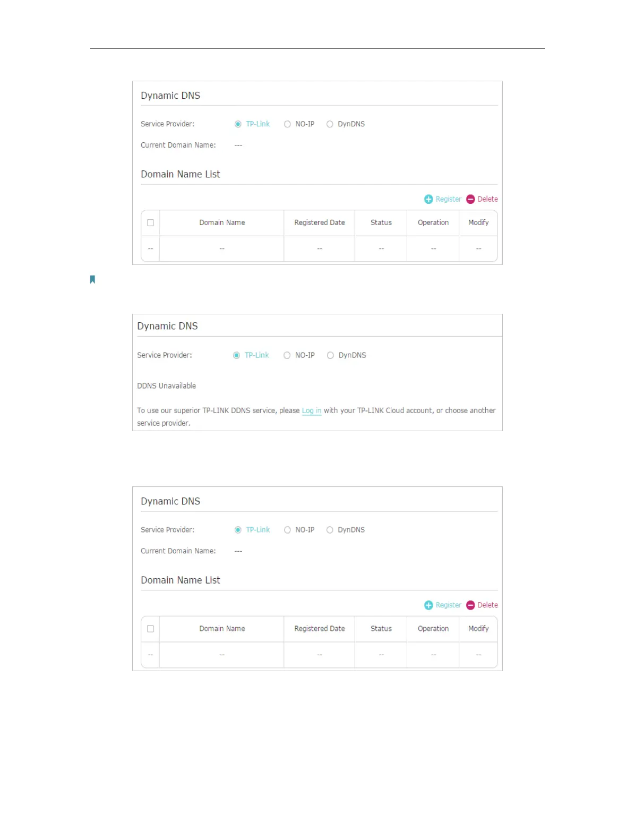Choose NO-IP provider in top panel
This screenshot has width=635, height=840.
pyautogui.click(x=287, y=124)
